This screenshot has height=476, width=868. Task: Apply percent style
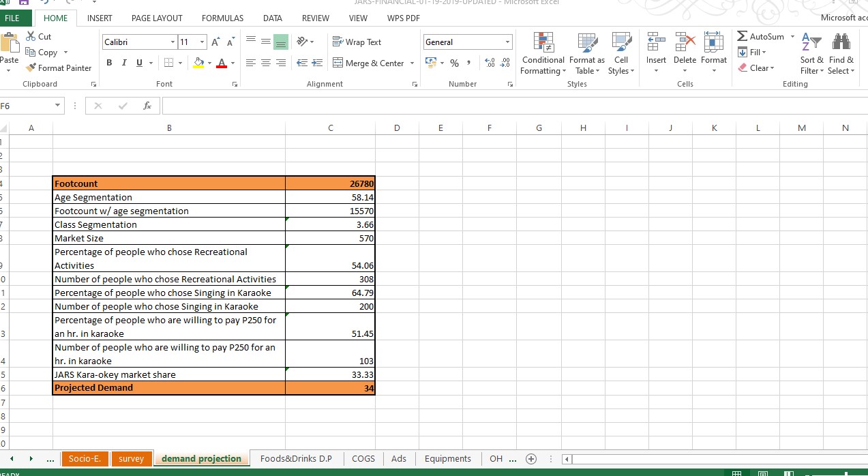tap(454, 63)
